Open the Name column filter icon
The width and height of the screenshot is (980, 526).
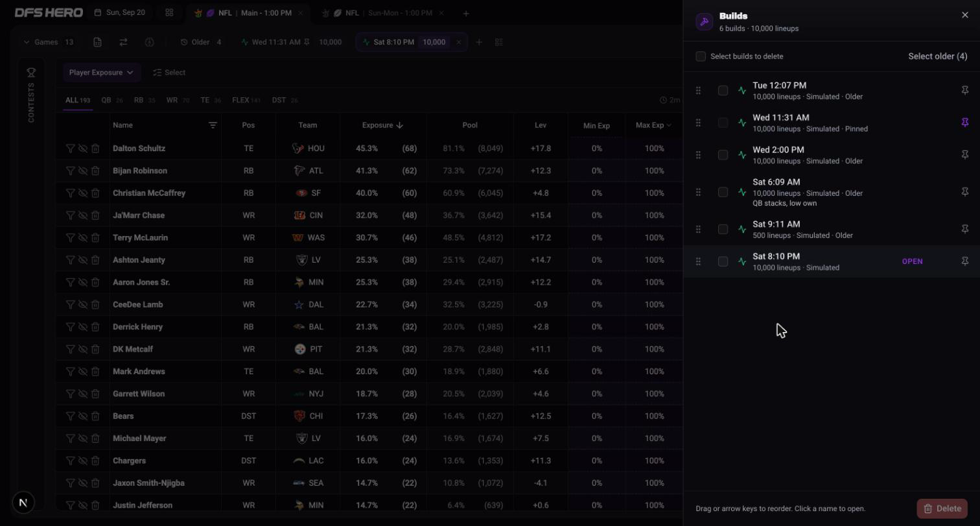pos(212,125)
